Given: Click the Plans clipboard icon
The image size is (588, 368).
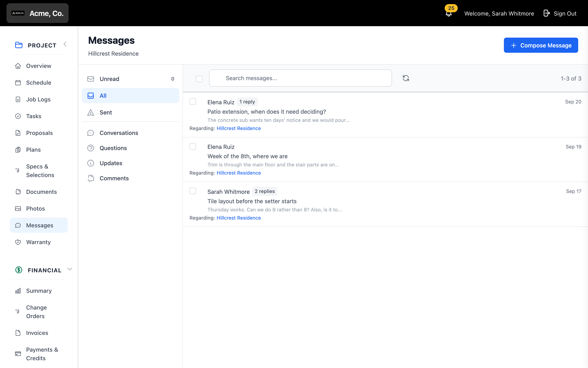Looking at the screenshot, I should (18, 150).
